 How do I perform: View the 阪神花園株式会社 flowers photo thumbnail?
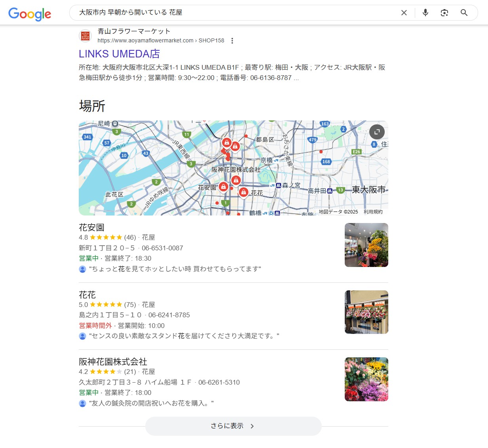366,379
